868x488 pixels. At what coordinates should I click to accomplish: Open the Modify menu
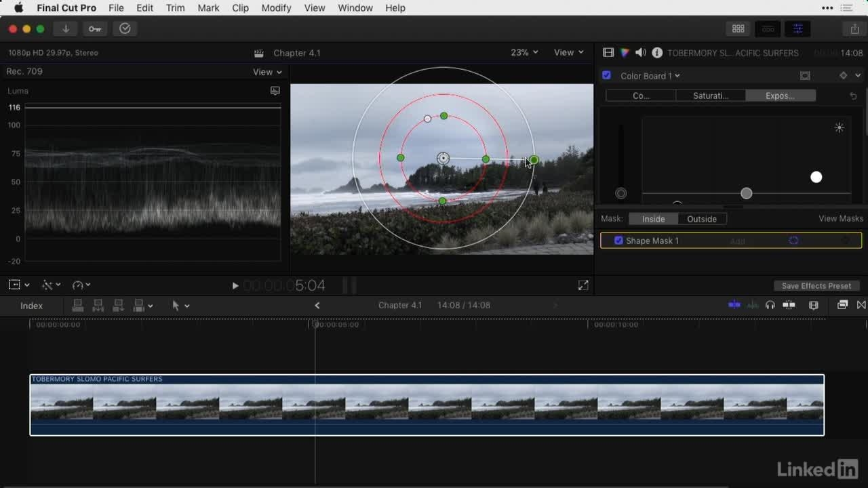coord(276,8)
